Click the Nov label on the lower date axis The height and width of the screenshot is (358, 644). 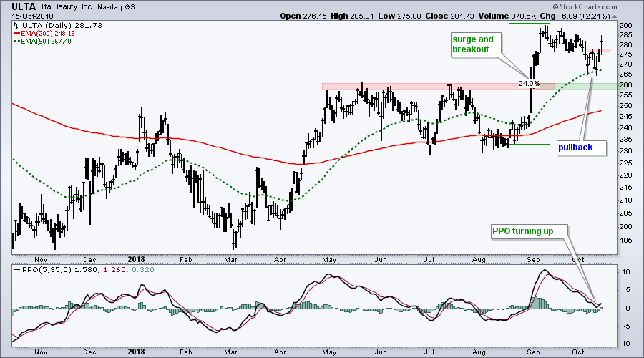41,352
